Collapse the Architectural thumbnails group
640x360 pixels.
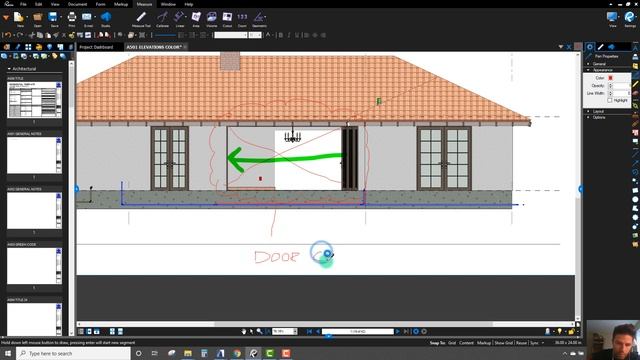[x=9, y=69]
